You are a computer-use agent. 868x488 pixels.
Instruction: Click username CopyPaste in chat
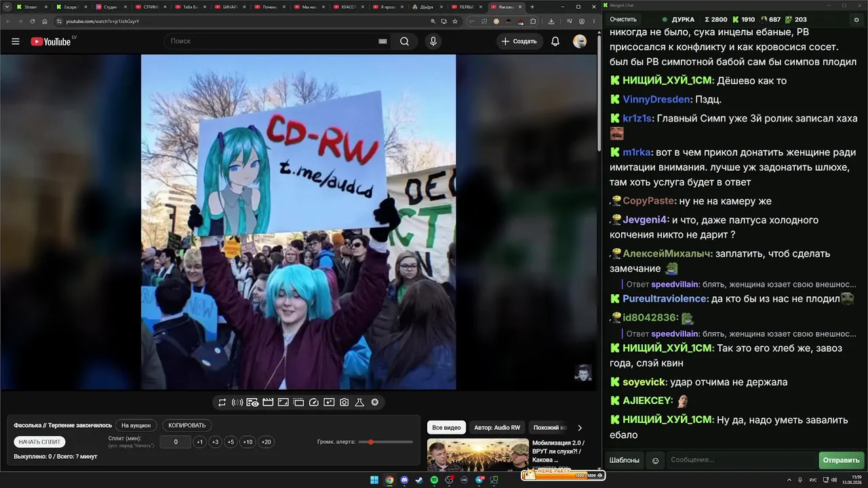[649, 201]
